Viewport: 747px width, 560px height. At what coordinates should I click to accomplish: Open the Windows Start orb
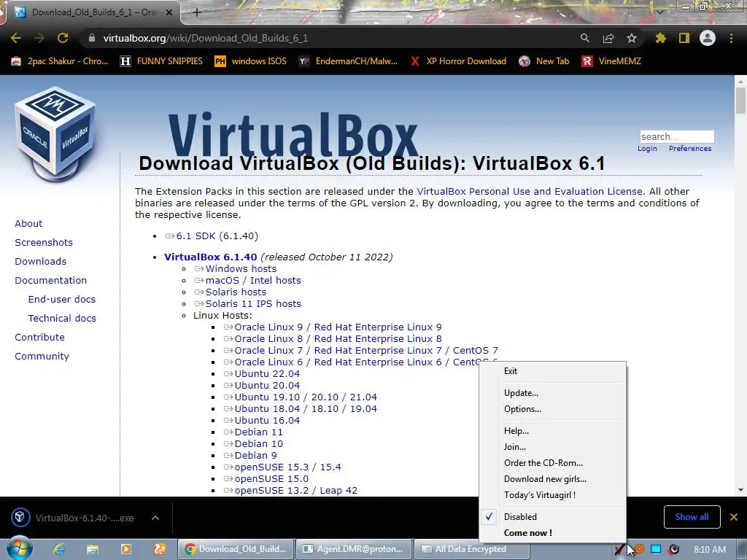click(x=19, y=548)
